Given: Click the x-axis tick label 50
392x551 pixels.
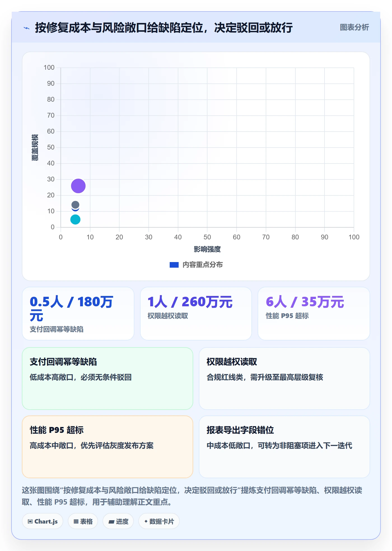Looking at the screenshot, I should click(x=207, y=237).
